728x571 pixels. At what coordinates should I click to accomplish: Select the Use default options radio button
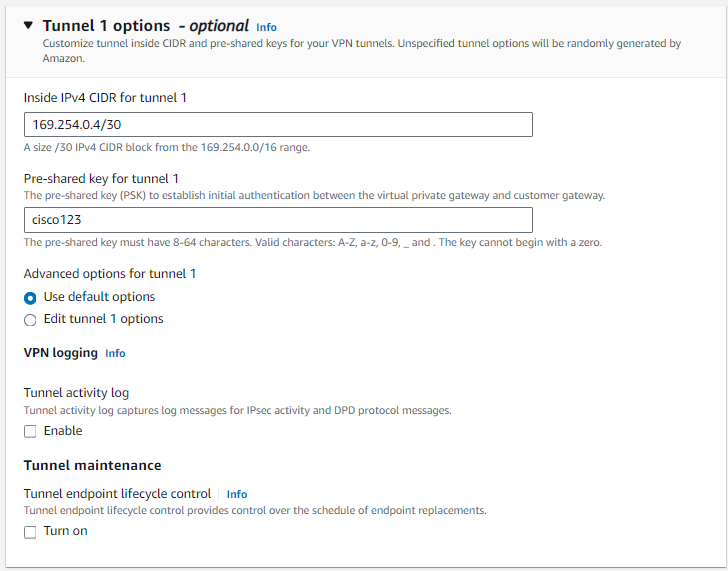[x=30, y=297]
